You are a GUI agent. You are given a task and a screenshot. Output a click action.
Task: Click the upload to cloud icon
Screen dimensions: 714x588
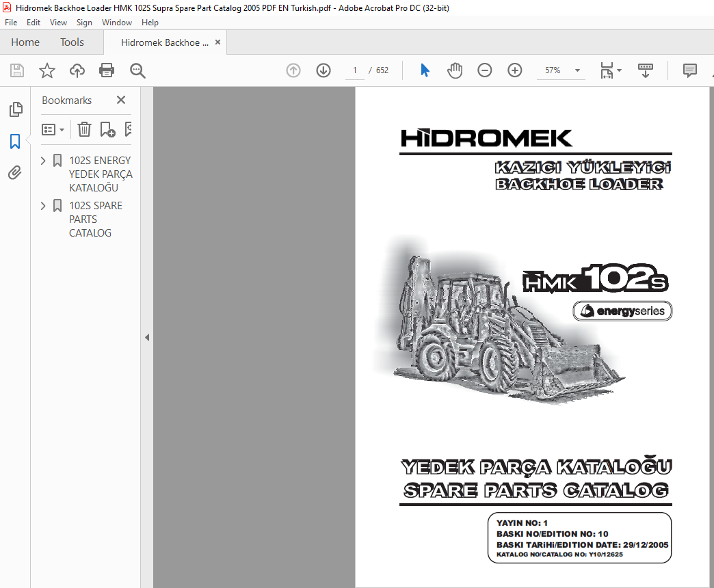click(77, 70)
